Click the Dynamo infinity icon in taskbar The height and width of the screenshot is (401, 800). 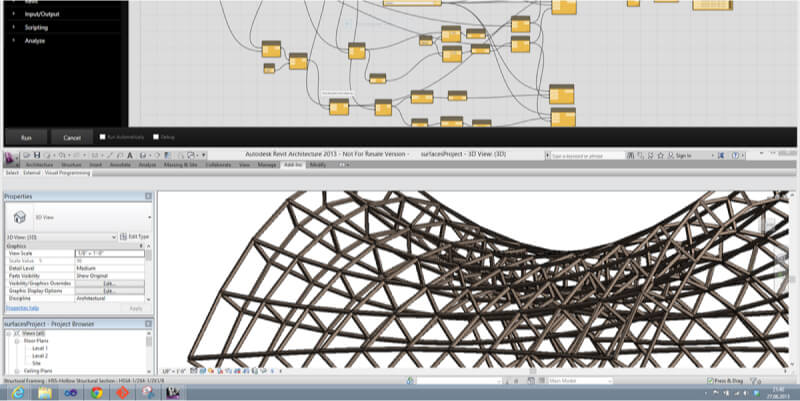pos(70,392)
